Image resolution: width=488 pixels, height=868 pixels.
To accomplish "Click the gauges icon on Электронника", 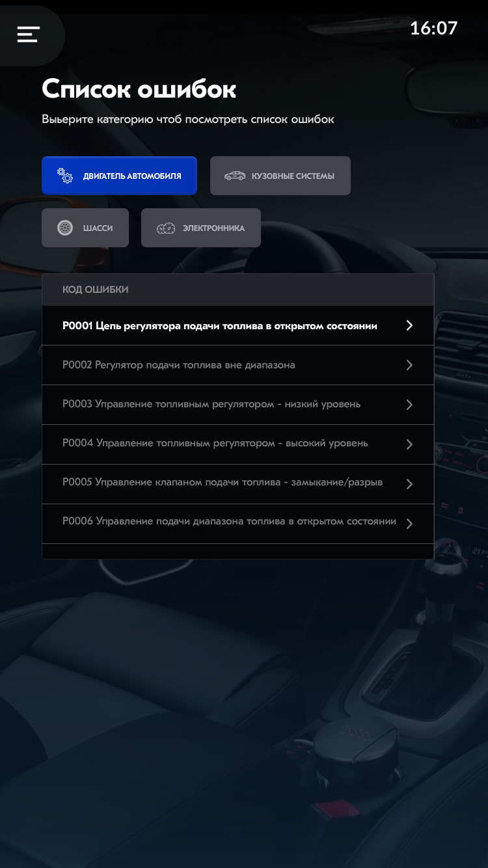I will [x=166, y=228].
